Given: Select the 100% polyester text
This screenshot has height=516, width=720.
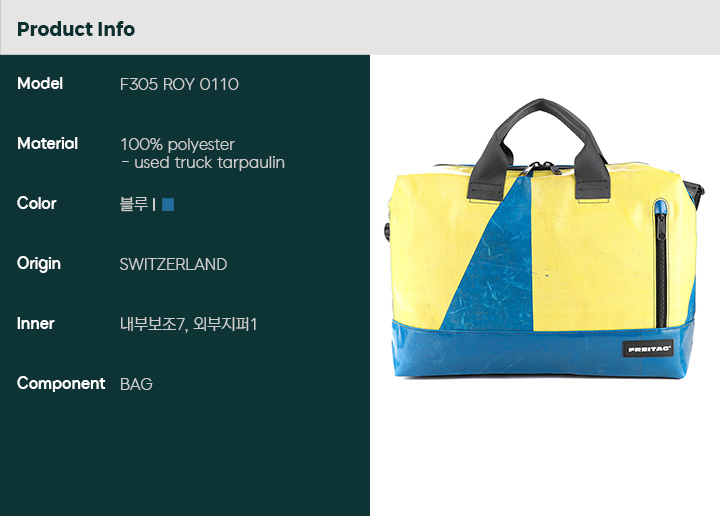Looking at the screenshot, I should (177, 145).
